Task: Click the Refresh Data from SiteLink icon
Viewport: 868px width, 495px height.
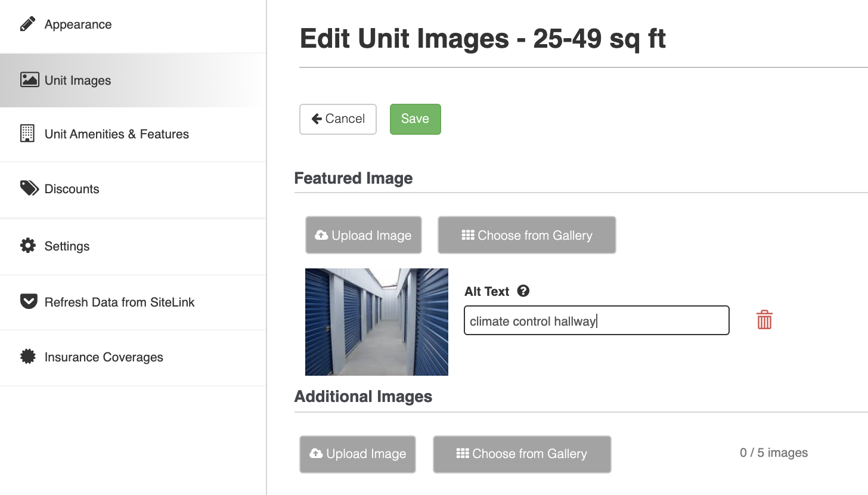Action: click(x=29, y=301)
